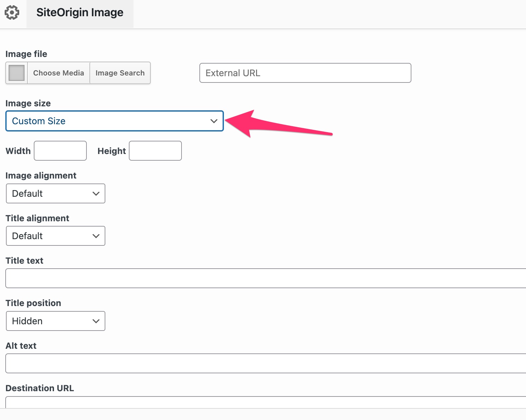Select the SiteOrigin Image tab

[80, 14]
